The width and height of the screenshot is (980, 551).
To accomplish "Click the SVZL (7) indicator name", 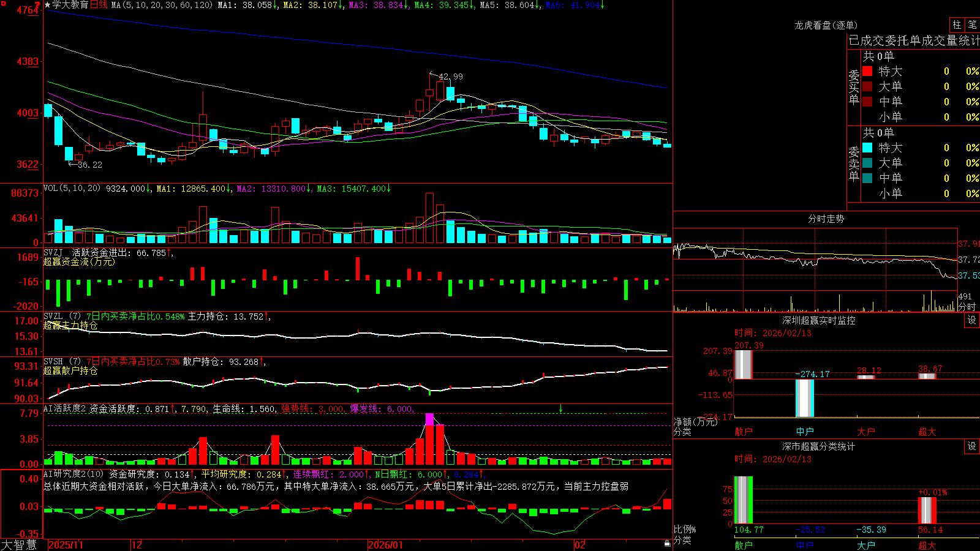I will tap(62, 317).
